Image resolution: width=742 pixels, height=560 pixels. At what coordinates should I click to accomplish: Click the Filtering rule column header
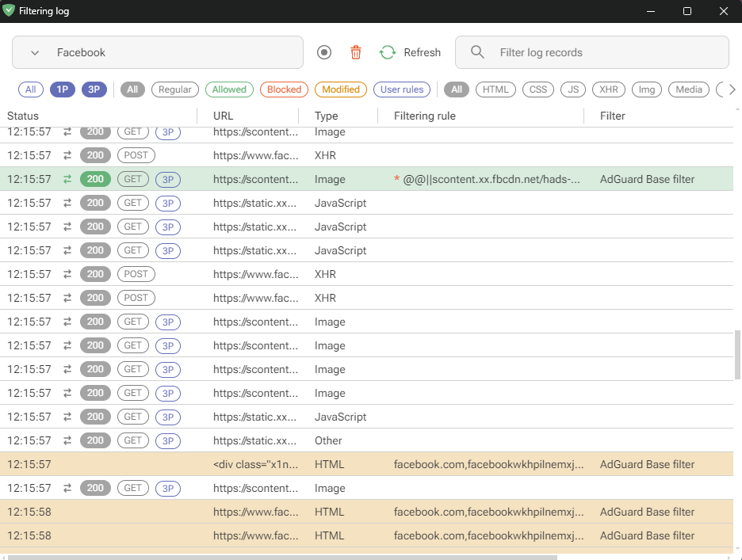point(424,116)
